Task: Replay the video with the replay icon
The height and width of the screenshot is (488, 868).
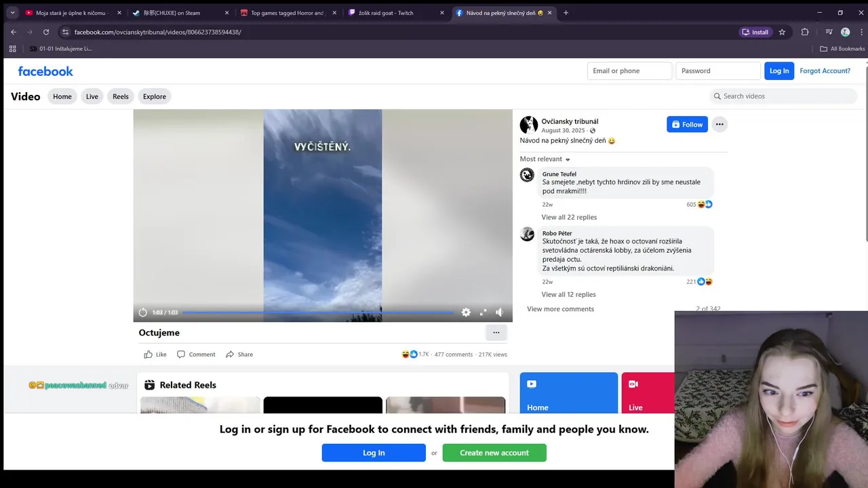Action: coord(142,312)
